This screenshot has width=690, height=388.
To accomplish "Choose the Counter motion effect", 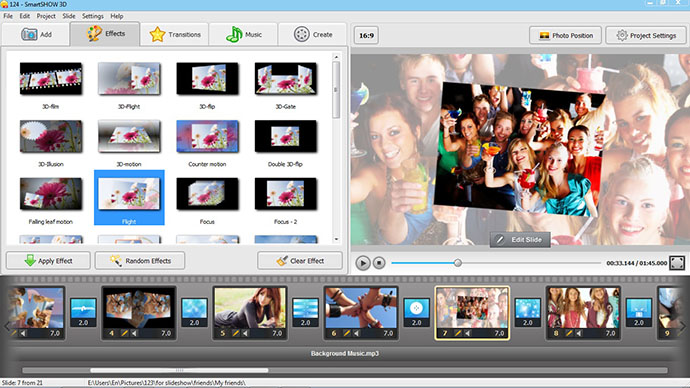I will [x=207, y=136].
